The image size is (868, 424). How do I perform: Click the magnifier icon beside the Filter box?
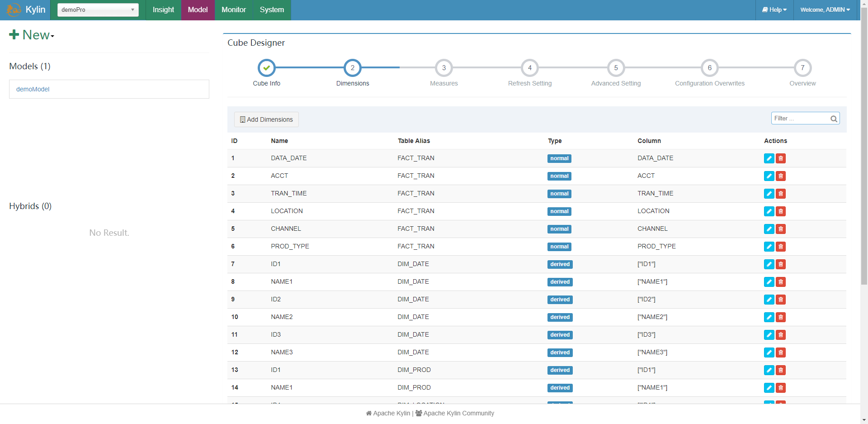pos(834,119)
